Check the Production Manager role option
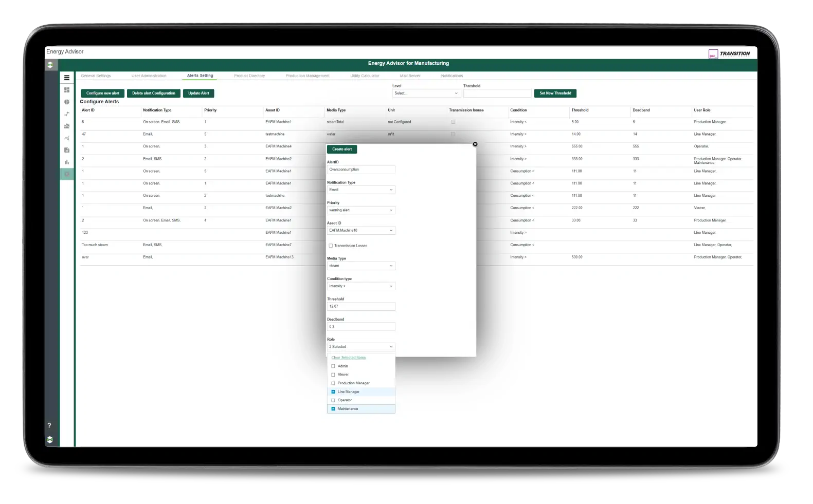 click(x=333, y=383)
